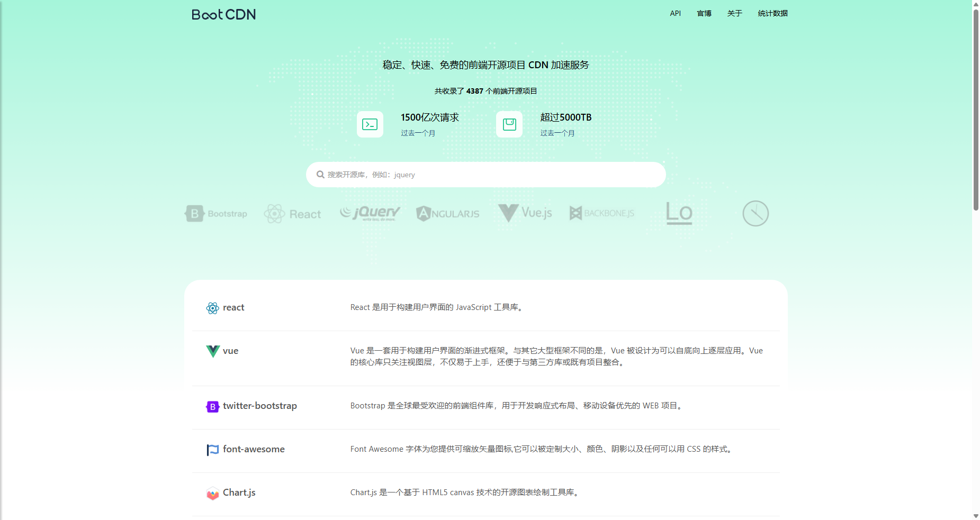Click the React description starting 'React 是用于构建'
Image resolution: width=980 pixels, height=520 pixels.
(438, 307)
